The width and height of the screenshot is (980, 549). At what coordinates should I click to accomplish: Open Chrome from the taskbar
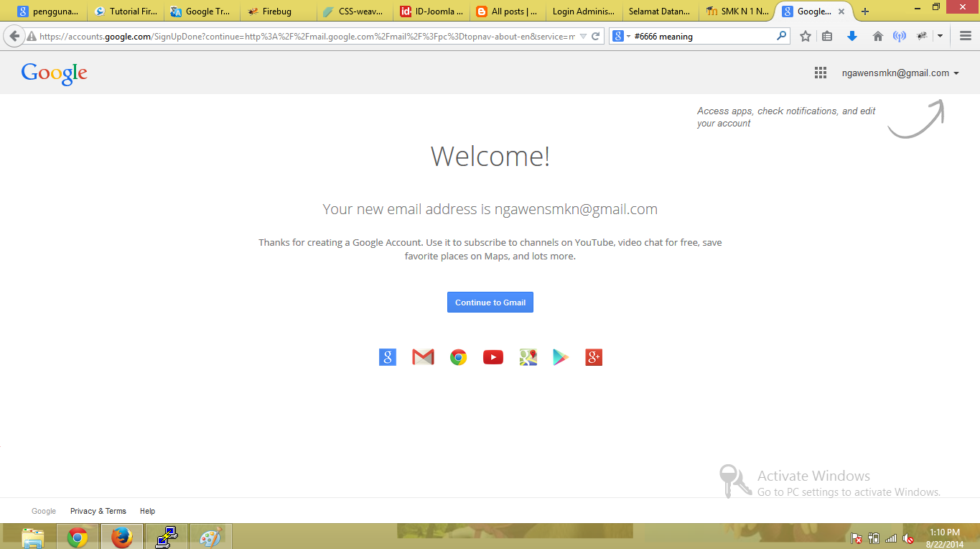point(78,538)
